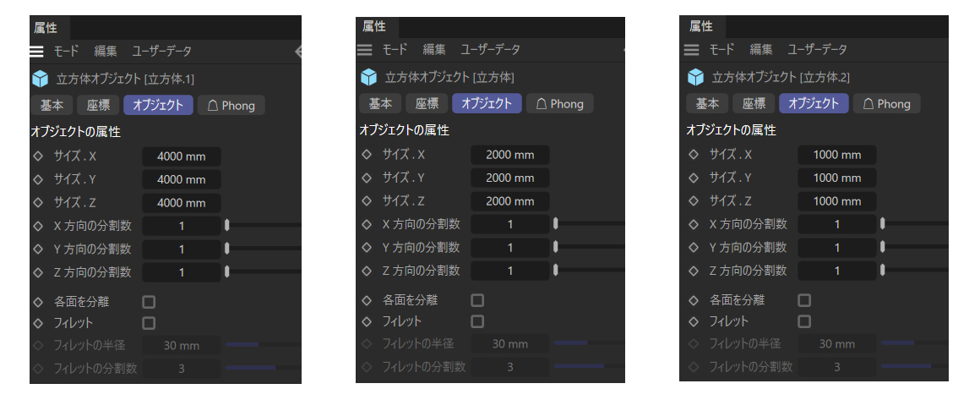The width and height of the screenshot is (980, 400).
Task: Click keyframe diamond for サイズ.Y with 2000 mm
Action: [366, 178]
